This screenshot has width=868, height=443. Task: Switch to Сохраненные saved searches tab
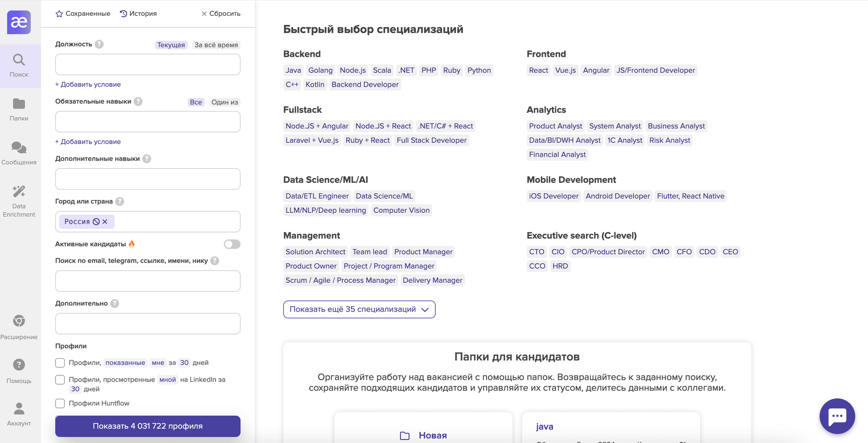pyautogui.click(x=83, y=14)
